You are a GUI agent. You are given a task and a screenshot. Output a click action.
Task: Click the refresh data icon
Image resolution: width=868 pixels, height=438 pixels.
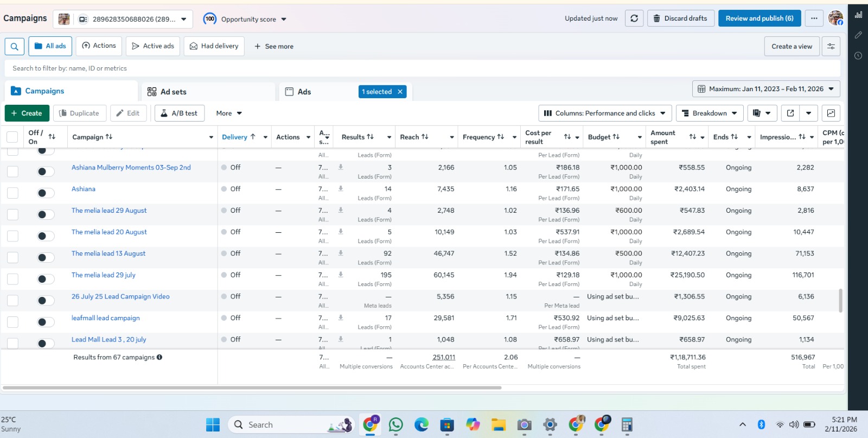634,18
